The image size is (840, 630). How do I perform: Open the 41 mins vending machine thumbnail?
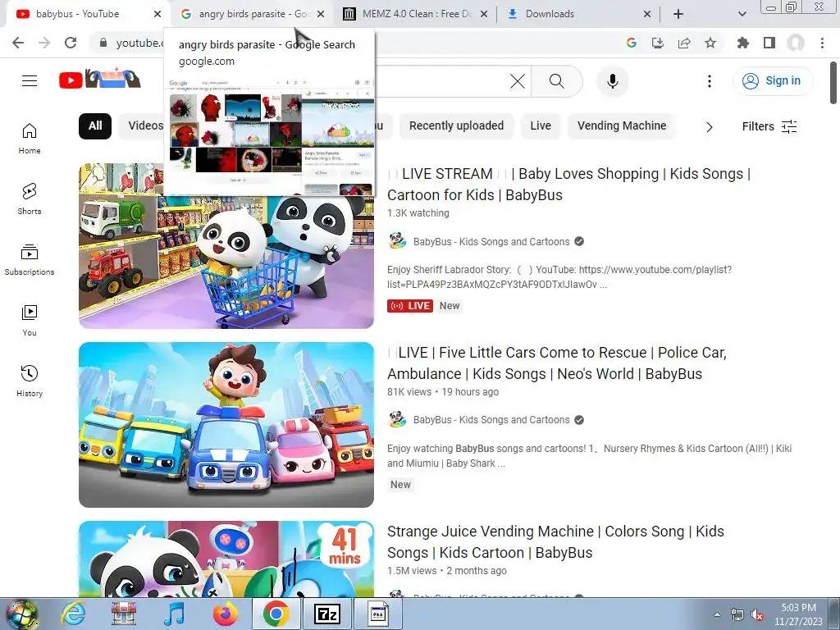click(226, 559)
